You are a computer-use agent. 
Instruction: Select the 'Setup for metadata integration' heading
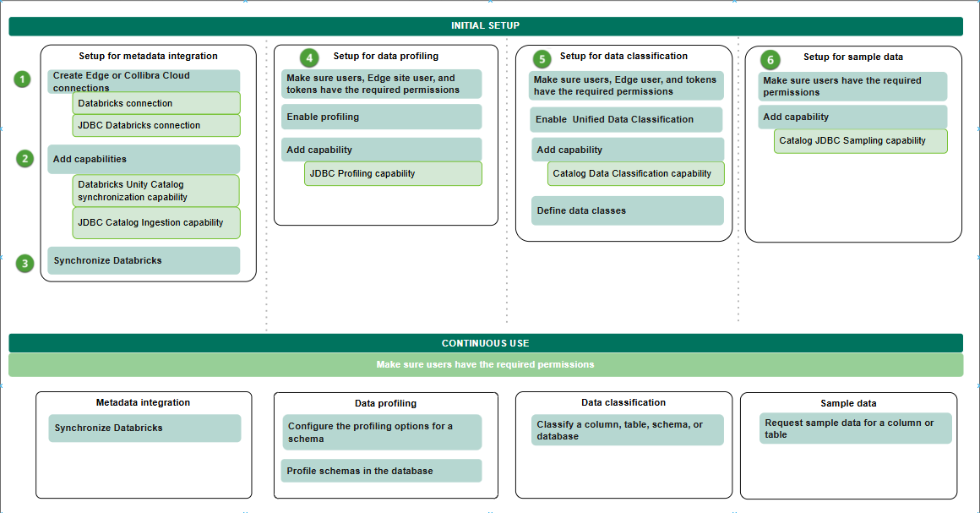[148, 56]
